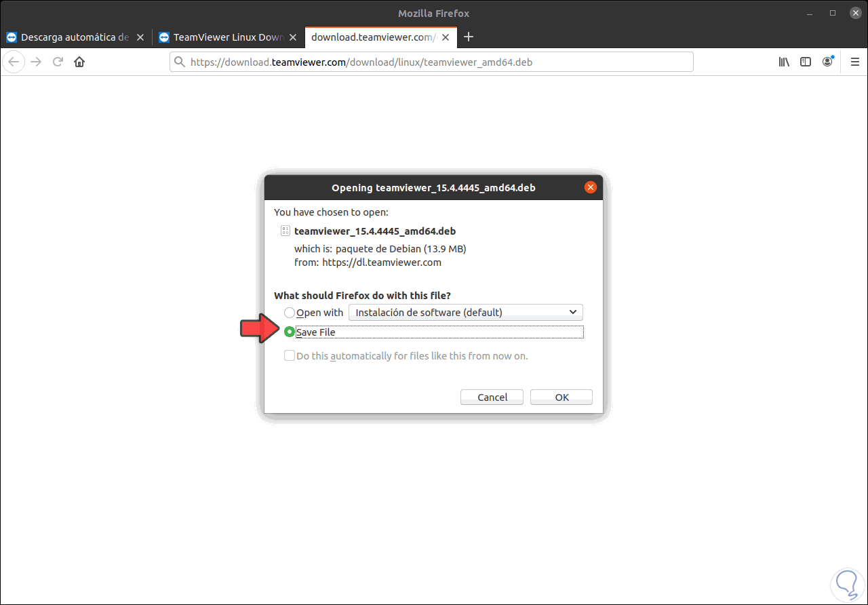Click the search magnifier in the address bar
868x605 pixels.
click(x=180, y=62)
